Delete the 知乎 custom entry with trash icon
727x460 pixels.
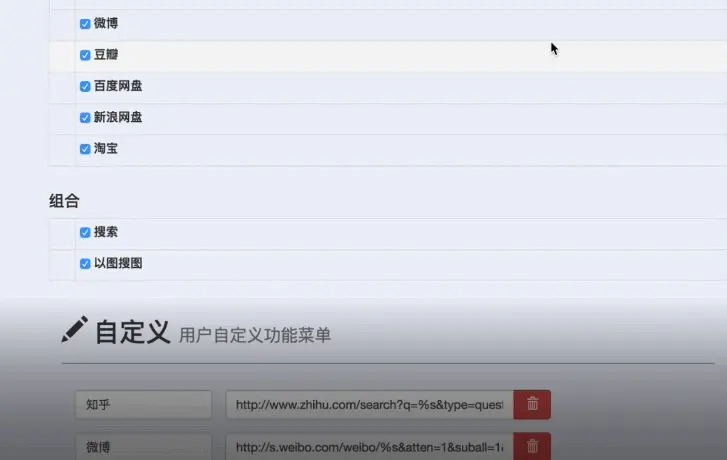[x=532, y=404]
